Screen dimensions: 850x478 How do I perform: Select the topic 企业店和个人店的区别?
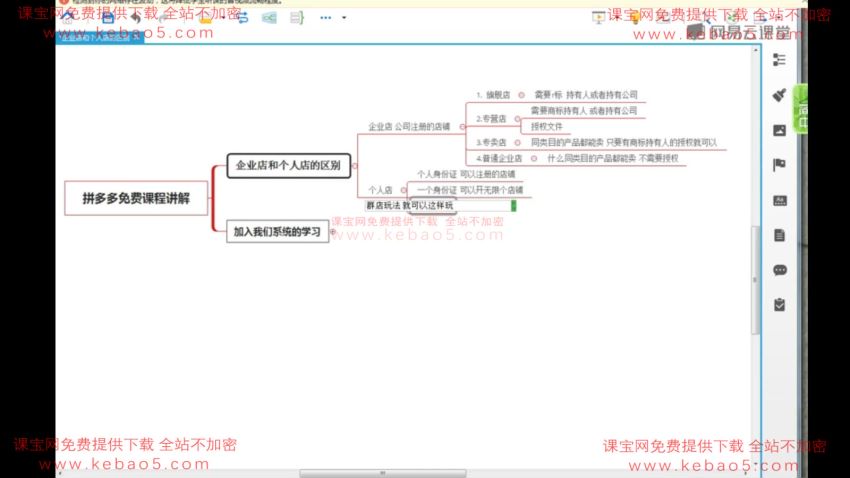click(x=288, y=165)
